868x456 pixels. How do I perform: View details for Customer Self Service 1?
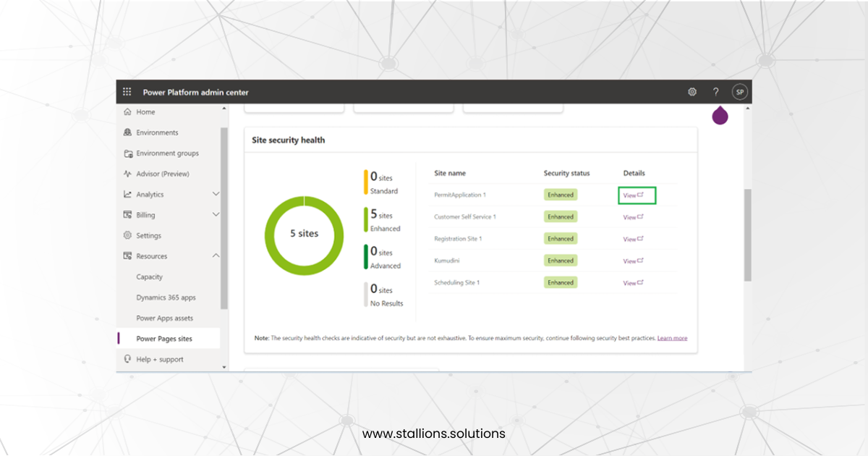pos(634,217)
